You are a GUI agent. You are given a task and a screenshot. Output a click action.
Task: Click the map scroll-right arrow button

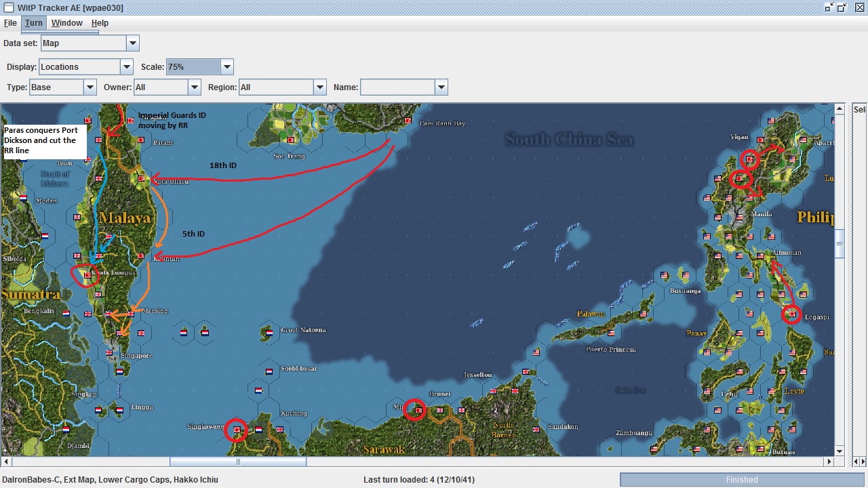[x=829, y=462]
